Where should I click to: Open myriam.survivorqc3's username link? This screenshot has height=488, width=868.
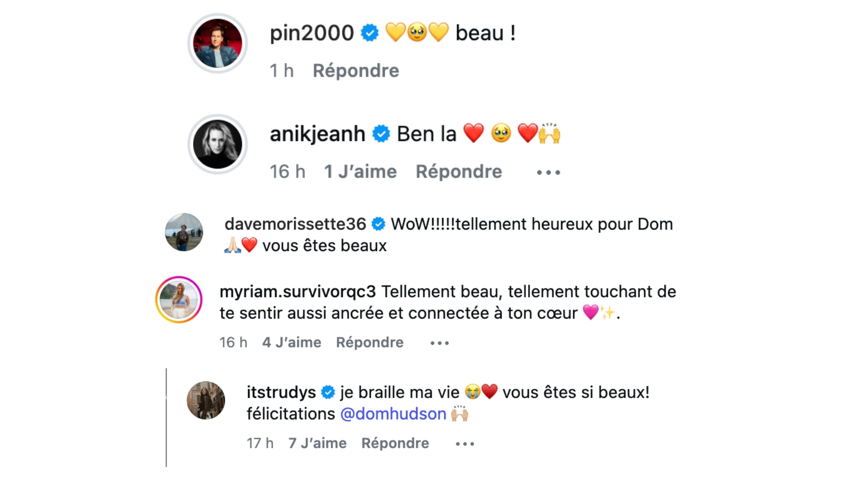297,292
